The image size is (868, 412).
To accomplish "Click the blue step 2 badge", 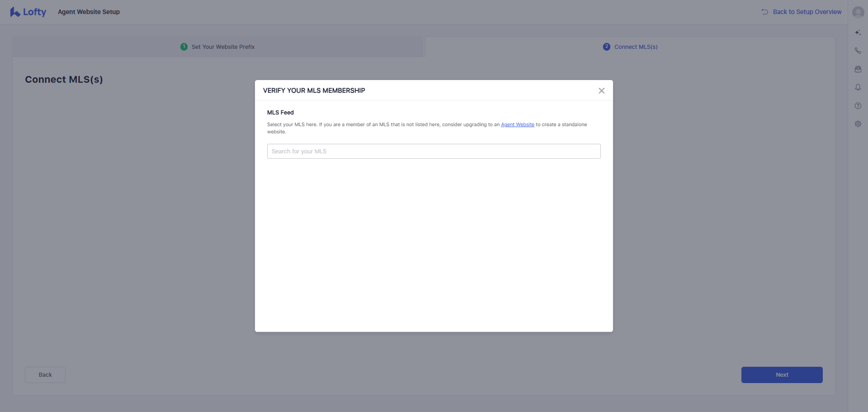I will tap(607, 47).
